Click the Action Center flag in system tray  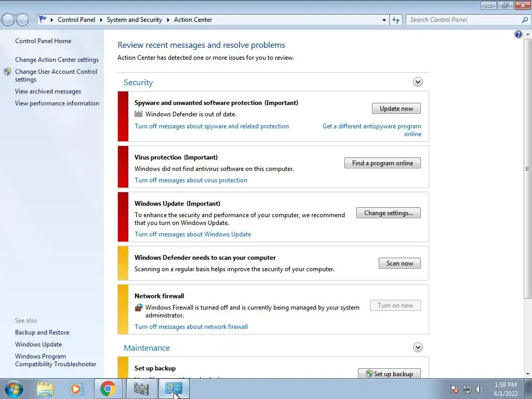click(455, 389)
